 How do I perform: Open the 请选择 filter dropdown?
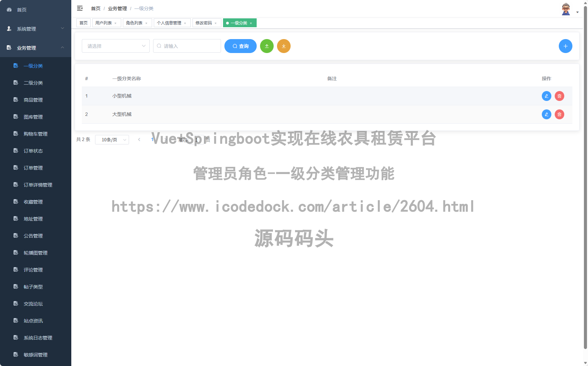click(115, 46)
